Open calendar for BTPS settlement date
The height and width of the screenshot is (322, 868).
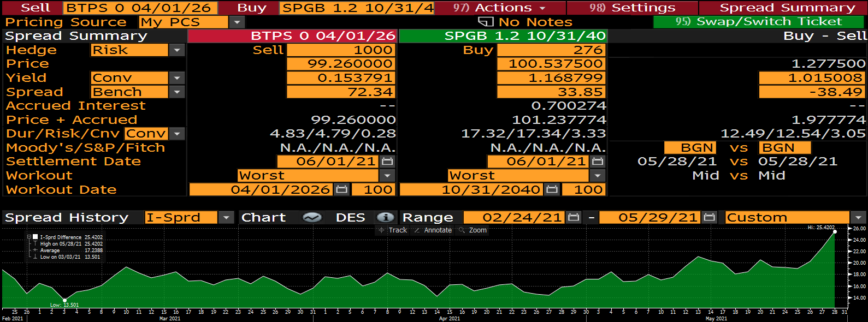387,162
